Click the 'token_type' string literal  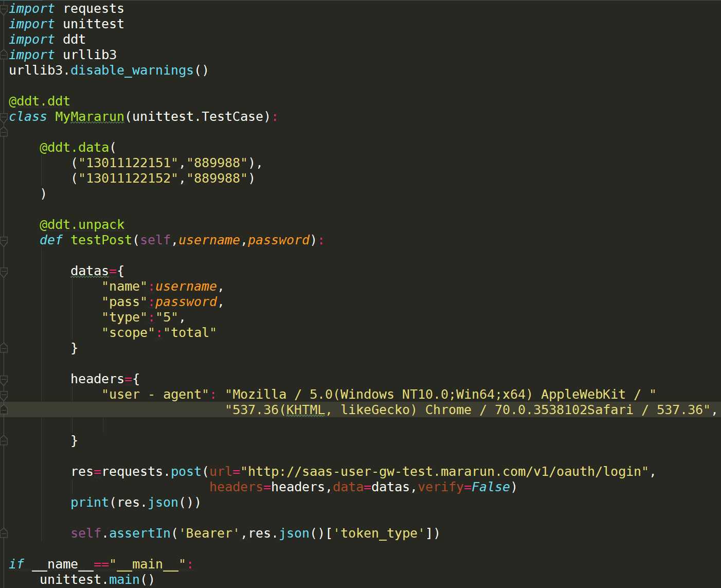tap(379, 533)
